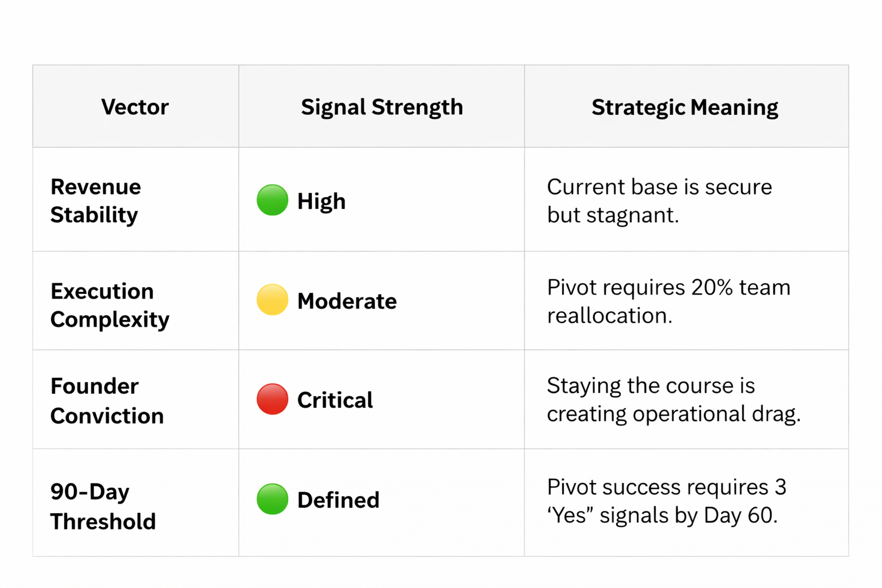
Task: Click the Revenue Stability row label
Action: [95, 200]
